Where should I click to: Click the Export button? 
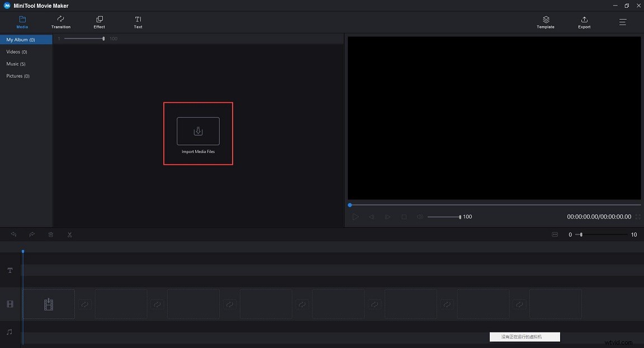point(584,22)
